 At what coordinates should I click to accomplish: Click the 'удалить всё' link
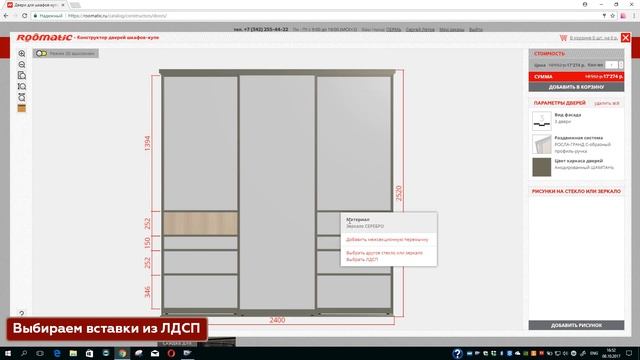tap(607, 103)
